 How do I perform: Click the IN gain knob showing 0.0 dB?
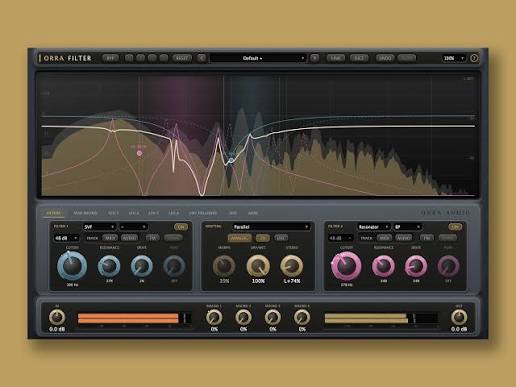[x=57, y=317]
